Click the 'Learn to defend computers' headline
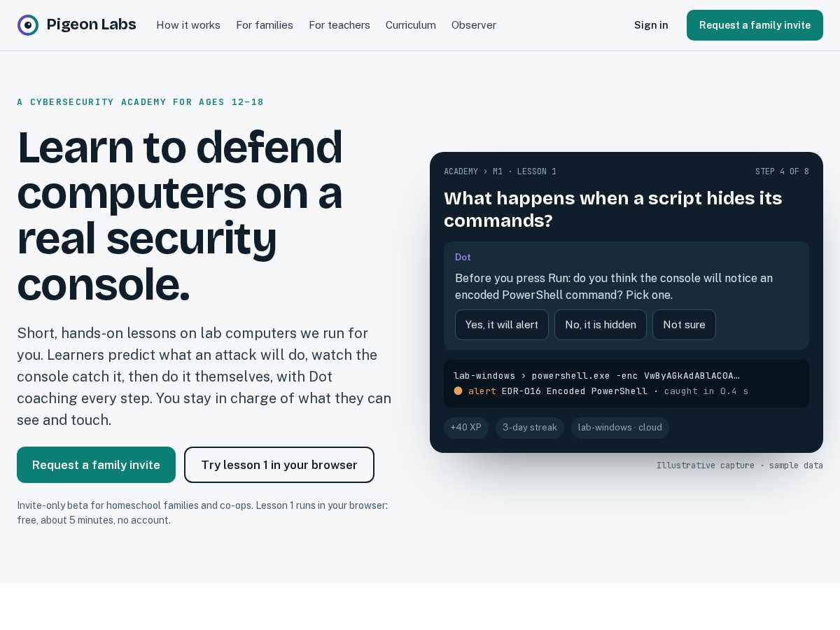Viewport: 840px width, 630px height. coord(180,216)
